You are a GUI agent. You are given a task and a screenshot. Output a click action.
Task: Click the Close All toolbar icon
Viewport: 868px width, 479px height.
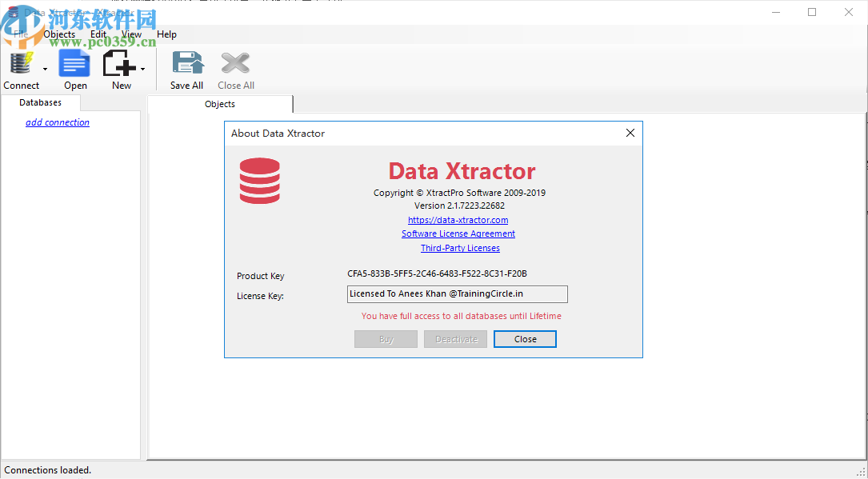click(235, 62)
